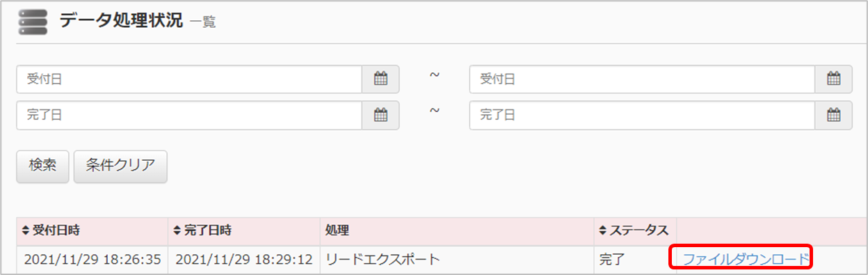This screenshot has height=275, width=868.
Task: Focus the end 完了日 date input
Action: (642, 115)
